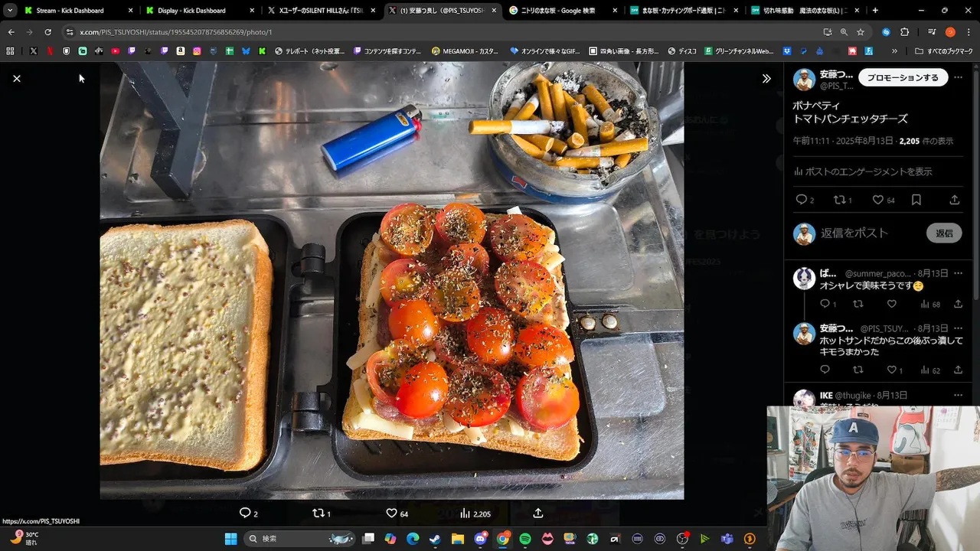Close the photo viewer with the X icon
Screen dimensions: 980x551
tap(17, 78)
